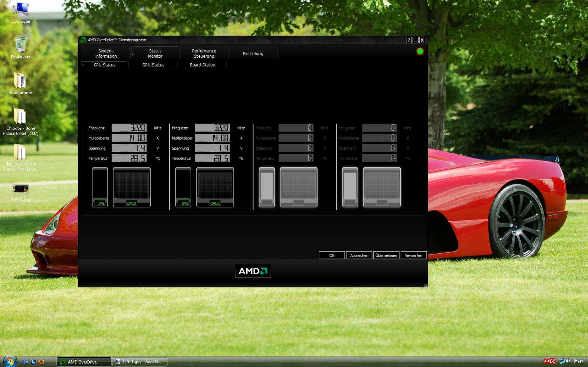
Task: Switch to the Systeminformation tab
Action: point(106,54)
